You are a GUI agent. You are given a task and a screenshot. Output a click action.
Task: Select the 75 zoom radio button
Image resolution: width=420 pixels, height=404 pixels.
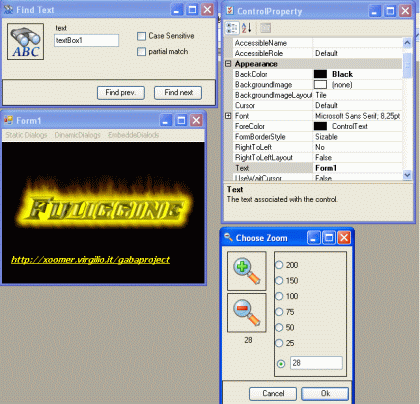279,312
